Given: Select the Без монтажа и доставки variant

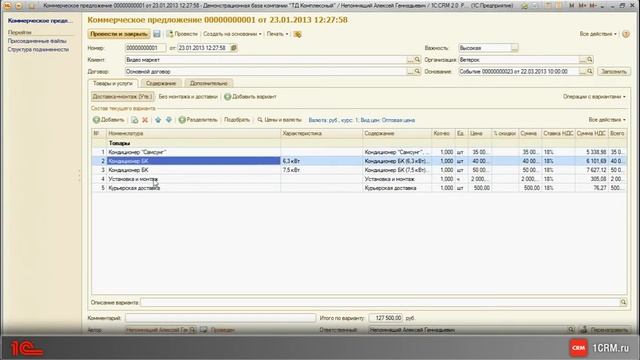Looking at the screenshot, I should (x=188, y=97).
